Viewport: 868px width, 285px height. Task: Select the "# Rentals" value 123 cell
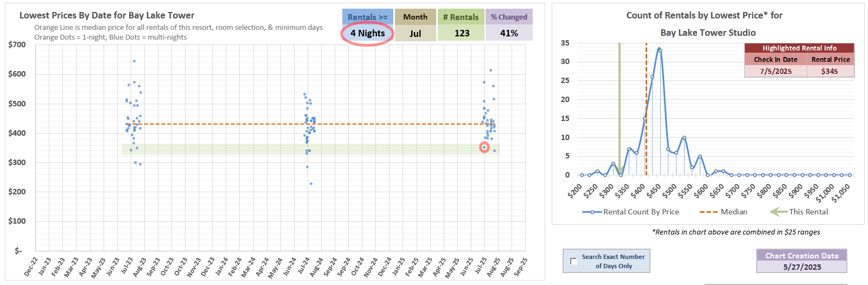click(x=462, y=33)
